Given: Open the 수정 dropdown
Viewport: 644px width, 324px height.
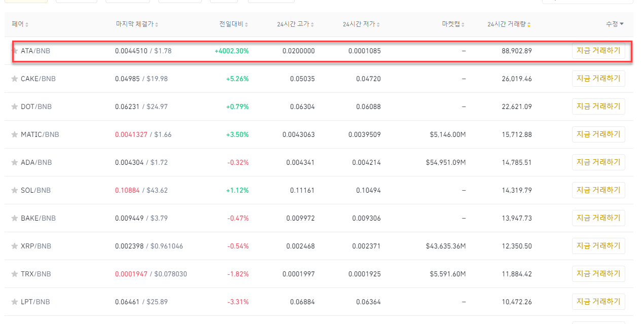Looking at the screenshot, I should point(615,24).
